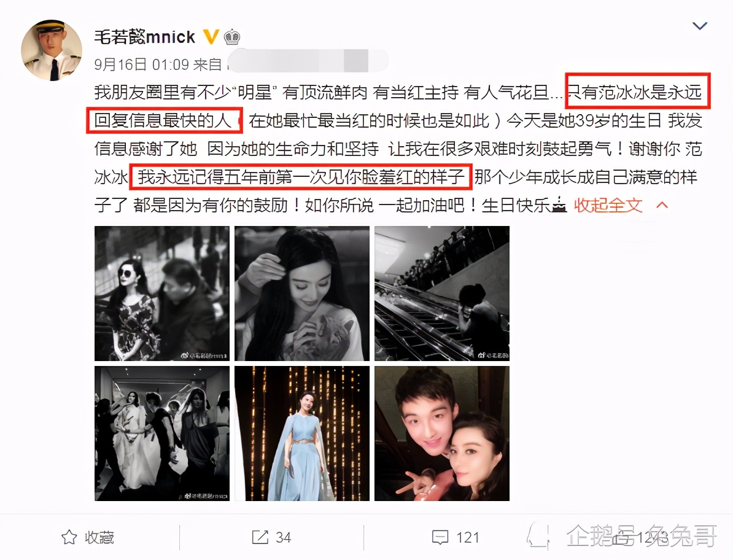
Task: Click the collapse arrow beside 收起全文
Action: 662,204
